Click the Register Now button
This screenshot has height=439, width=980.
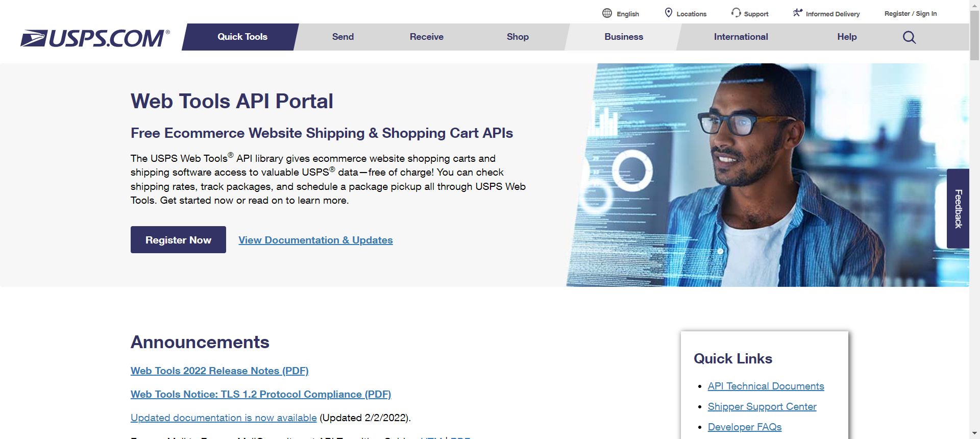tap(178, 240)
